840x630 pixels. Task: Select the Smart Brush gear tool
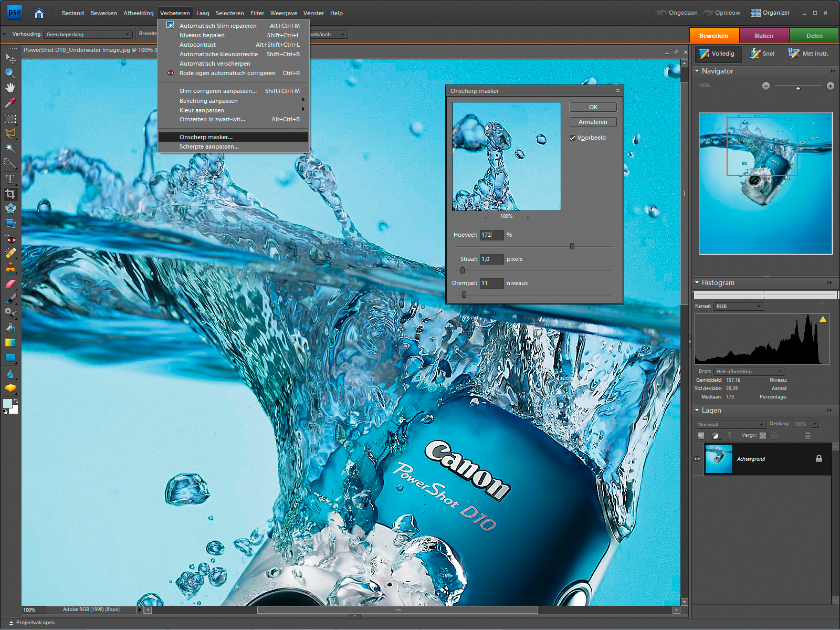[x=10, y=313]
